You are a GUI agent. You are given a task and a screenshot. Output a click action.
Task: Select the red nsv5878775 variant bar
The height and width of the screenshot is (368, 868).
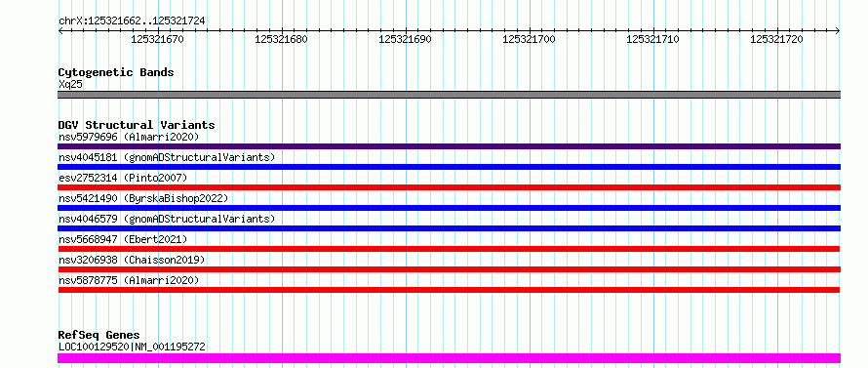point(449,290)
